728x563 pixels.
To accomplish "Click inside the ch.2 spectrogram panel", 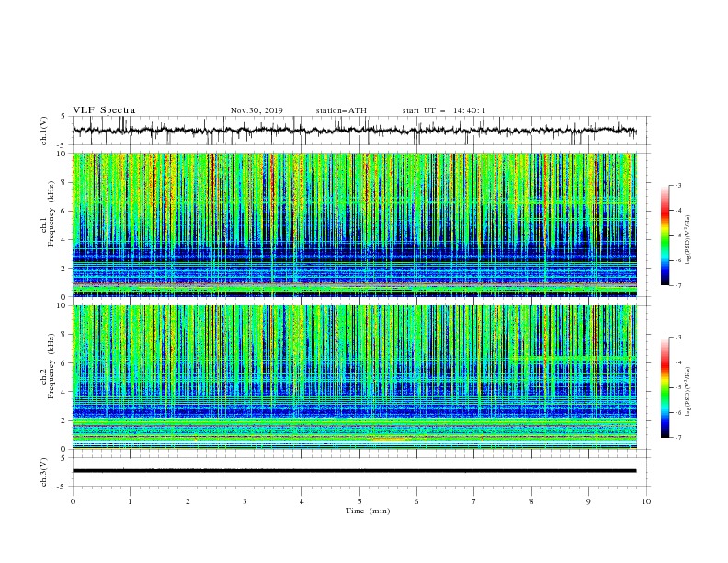I will tap(354, 377).
